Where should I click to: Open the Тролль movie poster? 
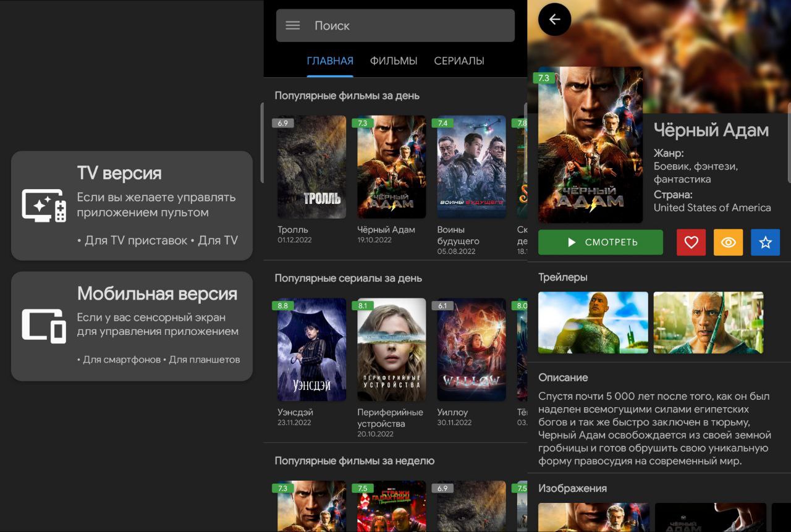pyautogui.click(x=311, y=167)
